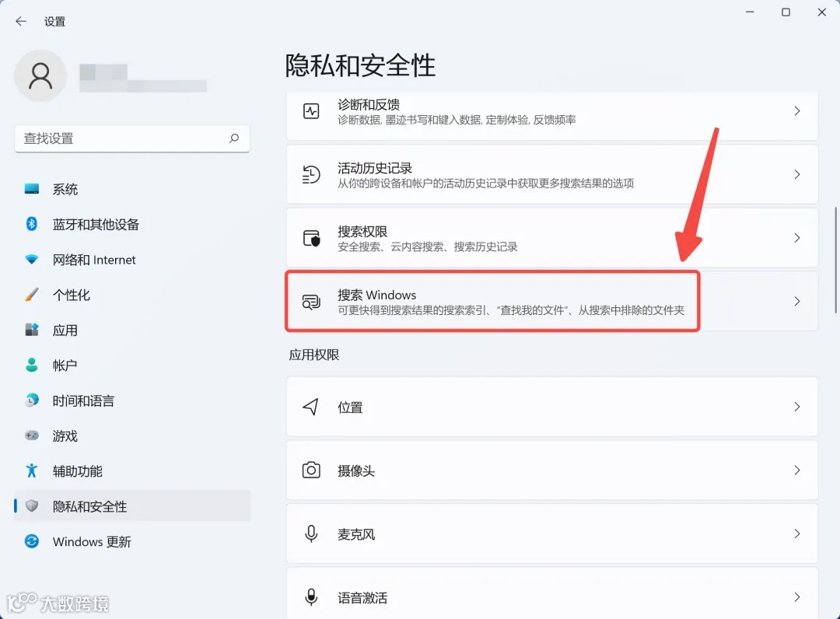Screen dimensions: 840x619
Task: Click the microphone icon for 语音激活
Action: pos(311,596)
